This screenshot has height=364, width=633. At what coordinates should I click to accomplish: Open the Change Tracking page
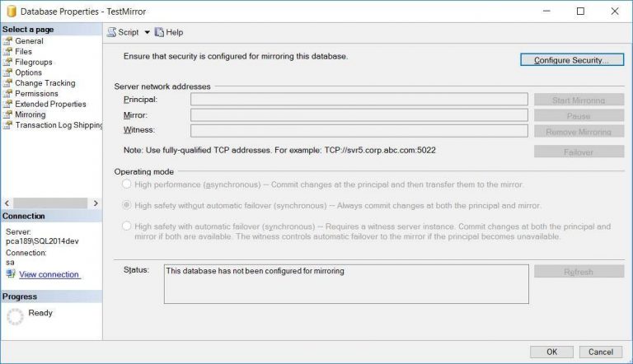(45, 83)
